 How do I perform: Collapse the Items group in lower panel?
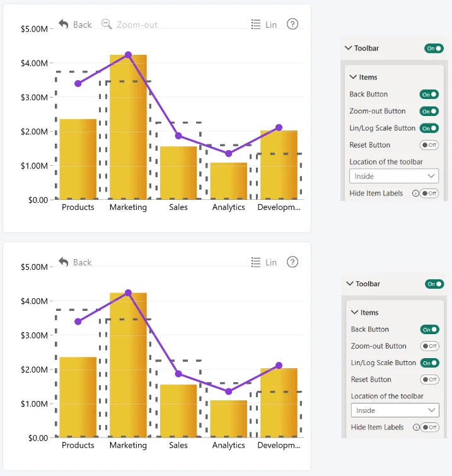pos(354,312)
